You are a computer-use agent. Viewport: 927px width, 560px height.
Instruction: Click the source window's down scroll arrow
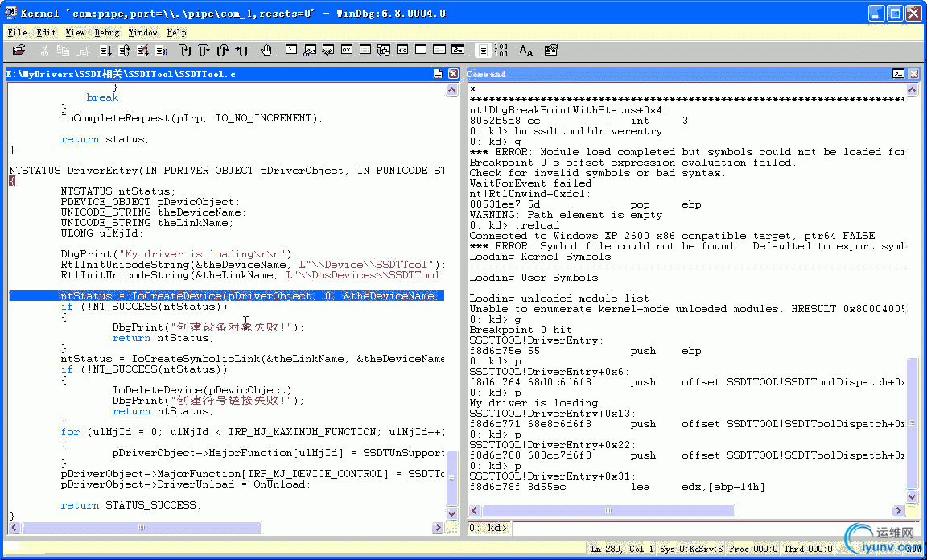pos(452,513)
